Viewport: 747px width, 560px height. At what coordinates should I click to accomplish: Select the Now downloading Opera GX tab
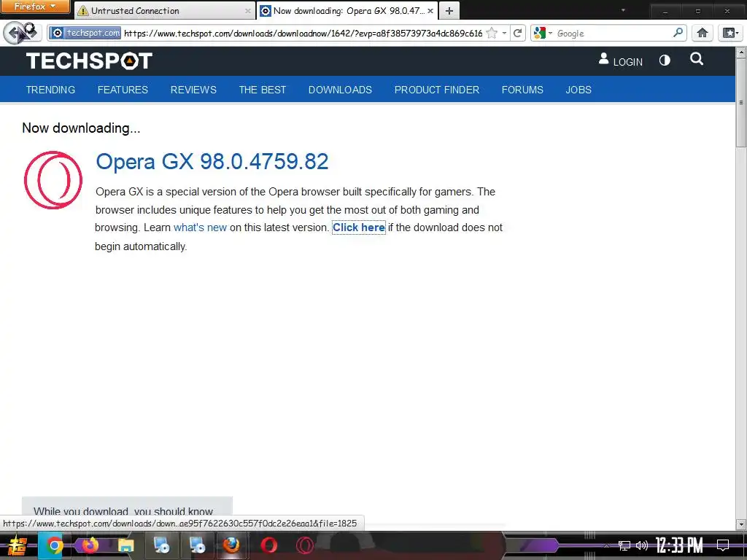pos(347,10)
